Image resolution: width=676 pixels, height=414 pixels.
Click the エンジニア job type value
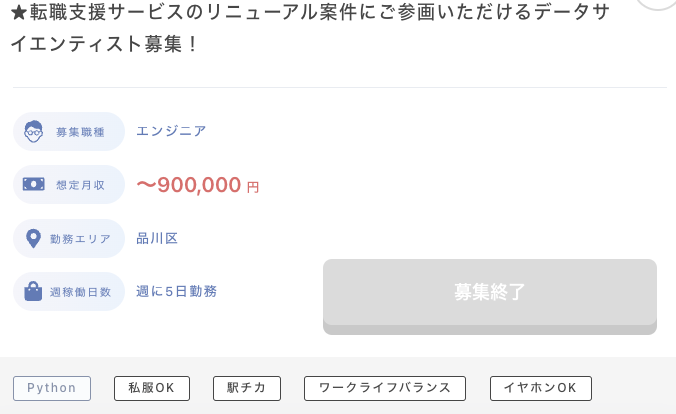[x=171, y=131]
